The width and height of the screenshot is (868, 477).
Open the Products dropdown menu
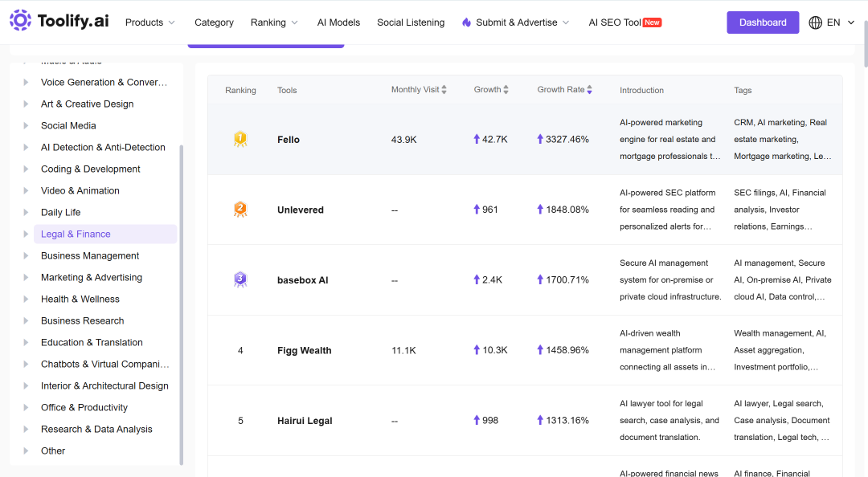coord(150,22)
